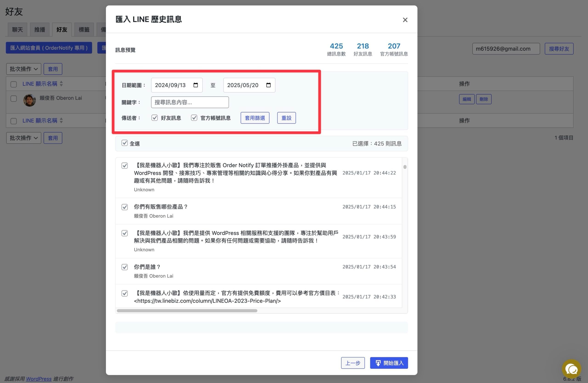The image size is (588, 383).
Task: Click the 重設 button
Action: (x=286, y=118)
